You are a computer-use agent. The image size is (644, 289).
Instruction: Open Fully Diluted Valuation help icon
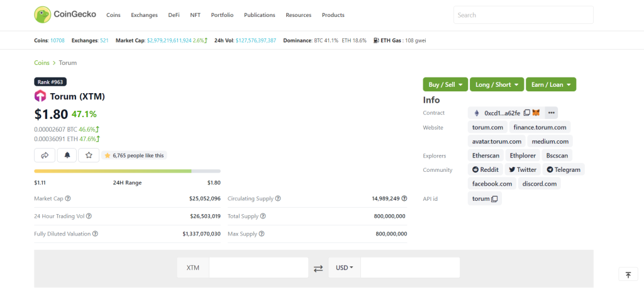(95, 234)
